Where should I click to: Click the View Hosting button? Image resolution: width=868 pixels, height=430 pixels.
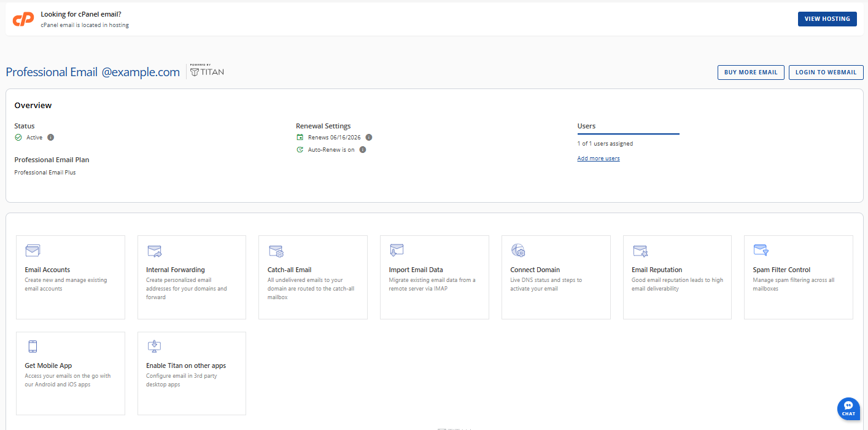click(827, 19)
